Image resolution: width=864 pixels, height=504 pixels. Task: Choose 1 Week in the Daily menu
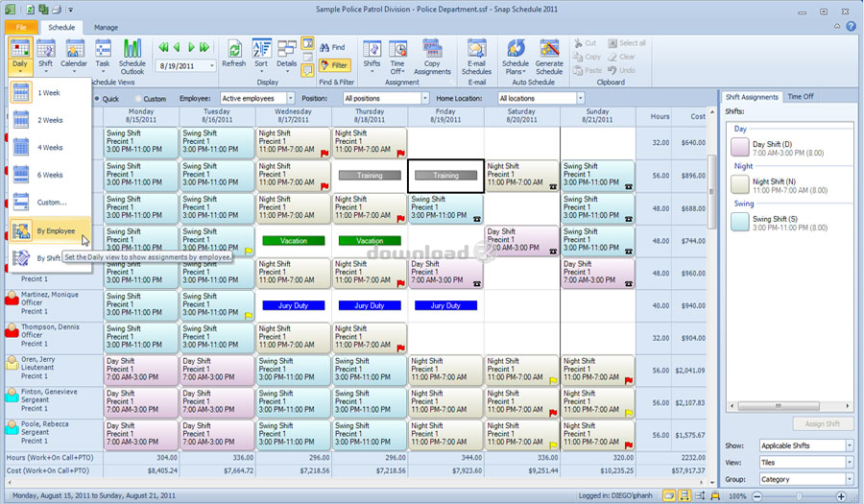coord(50,92)
